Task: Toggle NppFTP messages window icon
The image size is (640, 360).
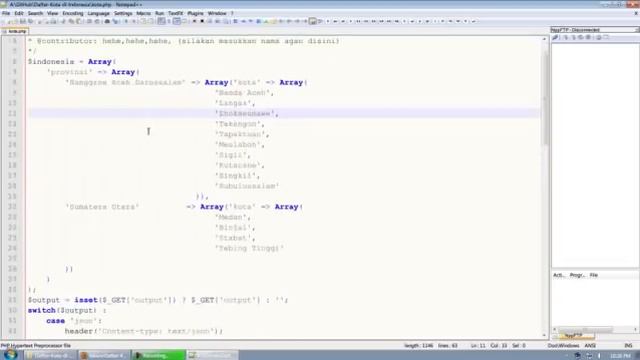Action: pyautogui.click(x=606, y=37)
